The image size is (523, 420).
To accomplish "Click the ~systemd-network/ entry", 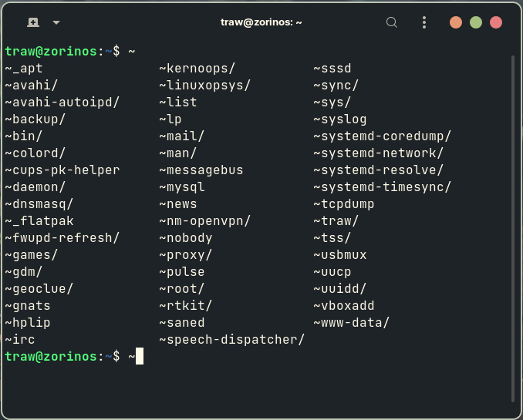I will [x=379, y=153].
